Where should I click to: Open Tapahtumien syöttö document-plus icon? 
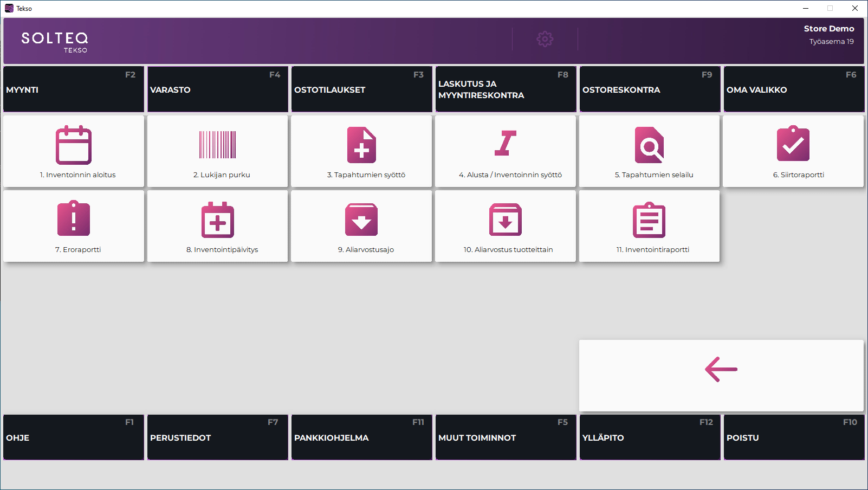tap(361, 145)
